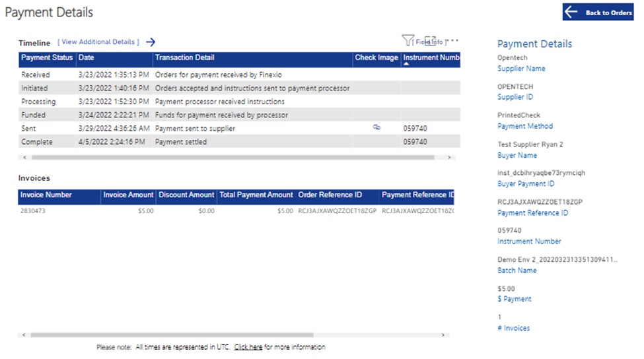
Task: Click the sort arrow under Instrument Number header
Action: [407, 64]
